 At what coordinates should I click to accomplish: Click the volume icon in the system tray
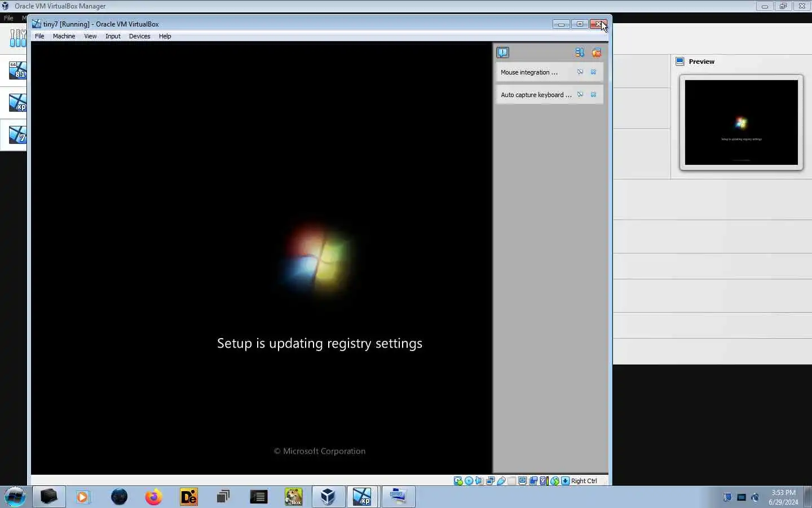pyautogui.click(x=756, y=497)
